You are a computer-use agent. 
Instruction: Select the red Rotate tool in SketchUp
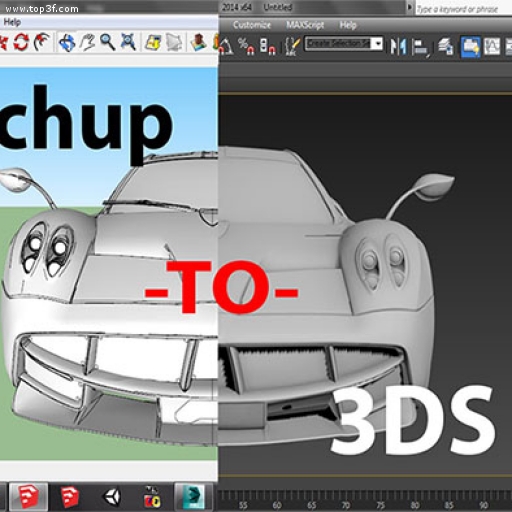[22, 42]
